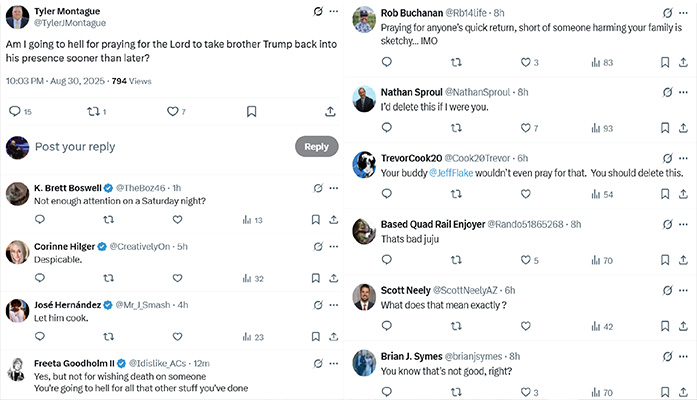Viewport: 697px width, 400px height.
Task: Click the reply icon showing 15 replies
Action: (x=15, y=112)
